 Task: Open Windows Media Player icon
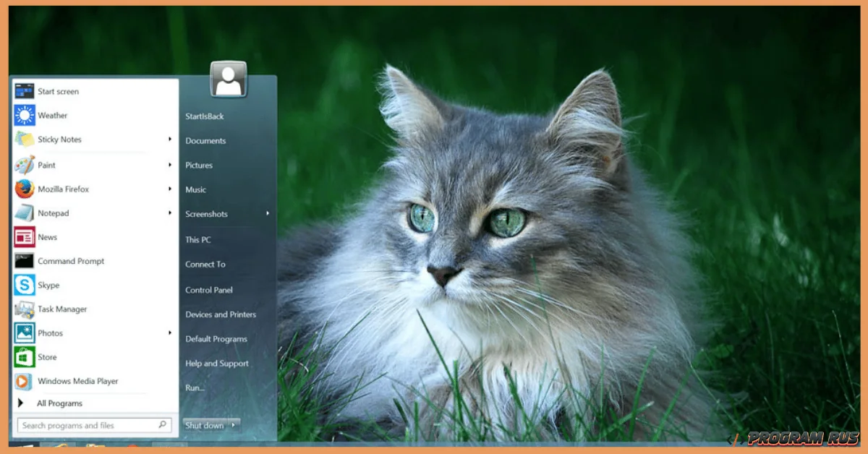tap(25, 381)
